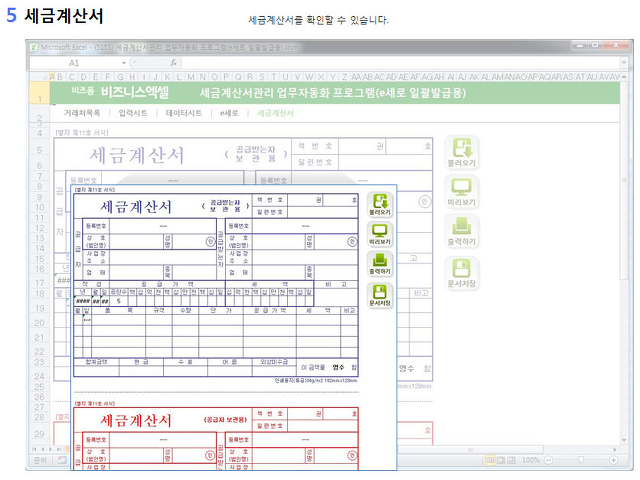
Task: Click the select-all corner of the sheet grid
Action: point(40,77)
